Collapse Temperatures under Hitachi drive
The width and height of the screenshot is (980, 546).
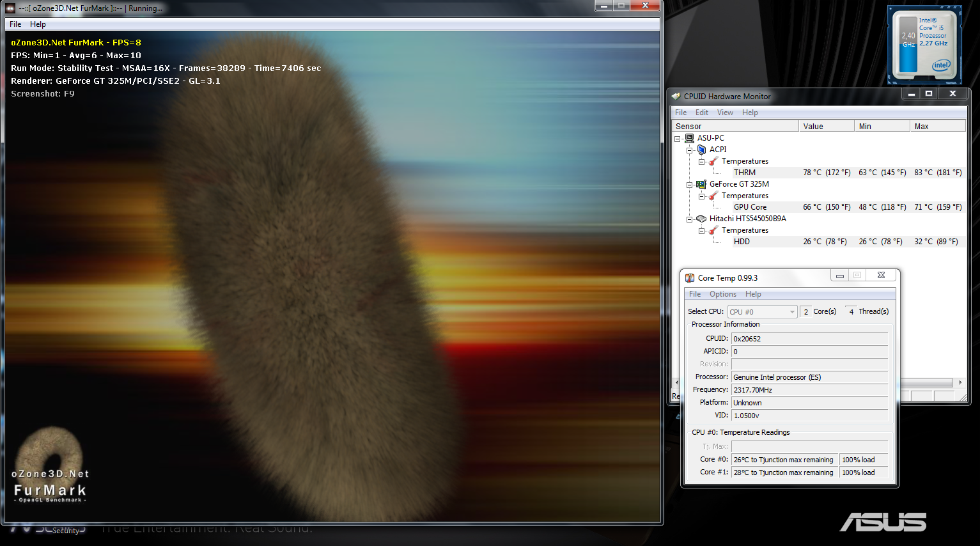coord(702,231)
